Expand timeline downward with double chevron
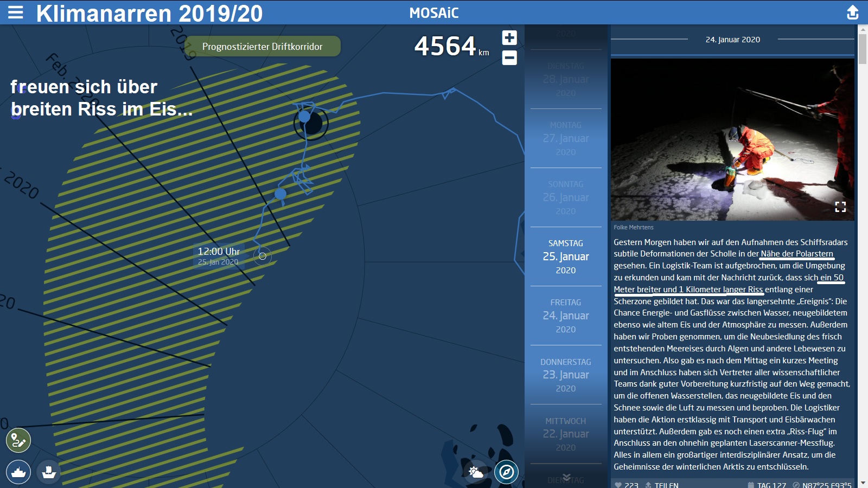The width and height of the screenshot is (868, 488). (x=566, y=478)
